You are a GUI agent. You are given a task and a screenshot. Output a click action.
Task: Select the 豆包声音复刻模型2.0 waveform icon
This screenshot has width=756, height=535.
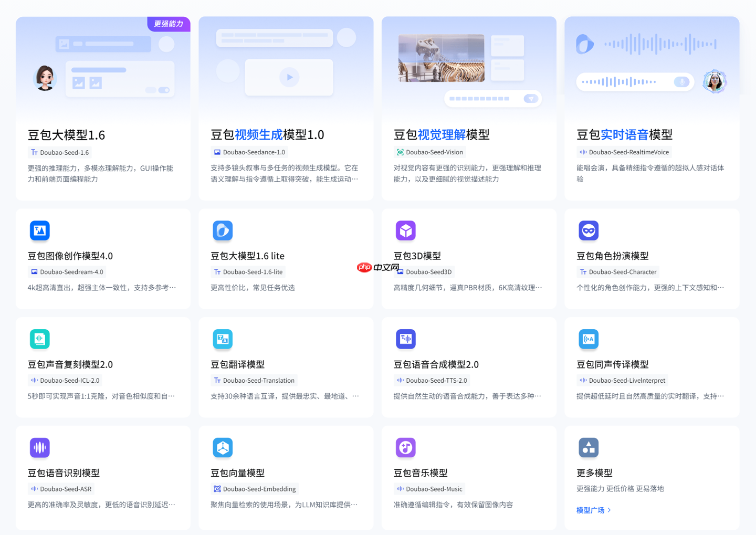point(39,339)
